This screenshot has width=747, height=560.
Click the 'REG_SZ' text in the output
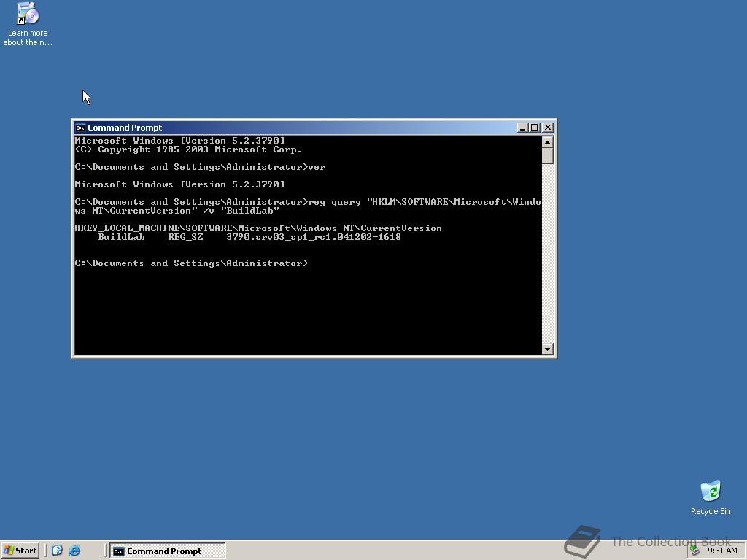(185, 237)
